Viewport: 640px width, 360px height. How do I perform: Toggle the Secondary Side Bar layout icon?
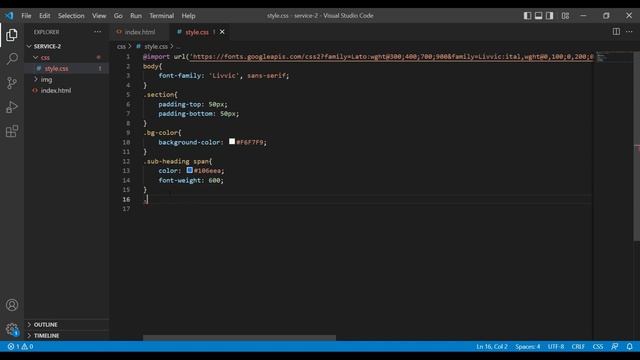coord(549,16)
